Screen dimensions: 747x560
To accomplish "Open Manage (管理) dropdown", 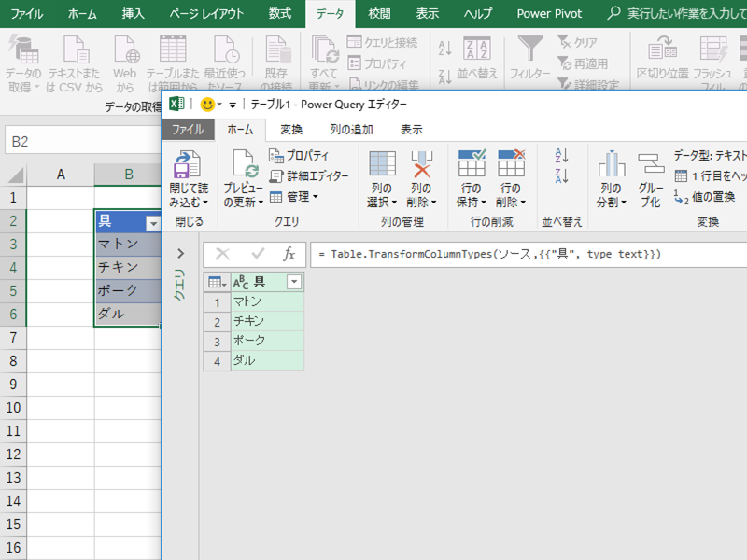I will coord(293,197).
